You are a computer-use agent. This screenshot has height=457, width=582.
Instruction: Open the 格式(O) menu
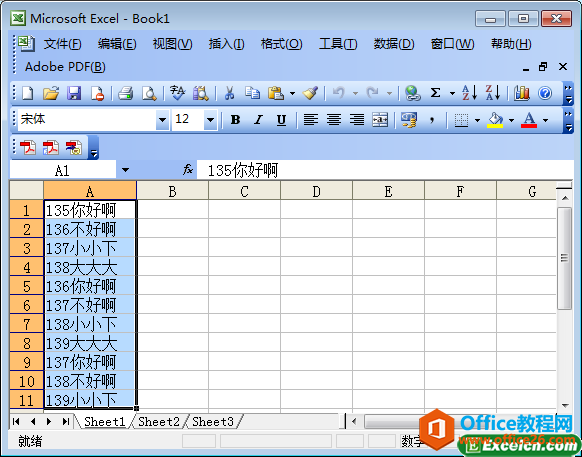(281, 44)
